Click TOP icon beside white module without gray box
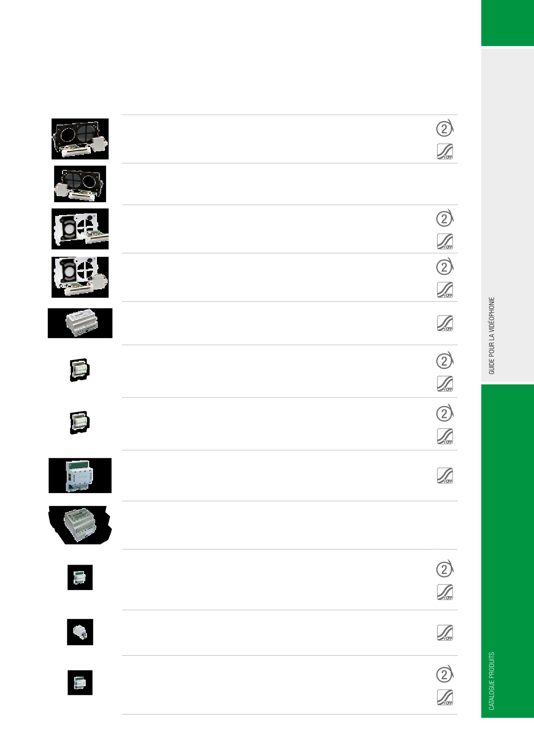 click(x=445, y=241)
